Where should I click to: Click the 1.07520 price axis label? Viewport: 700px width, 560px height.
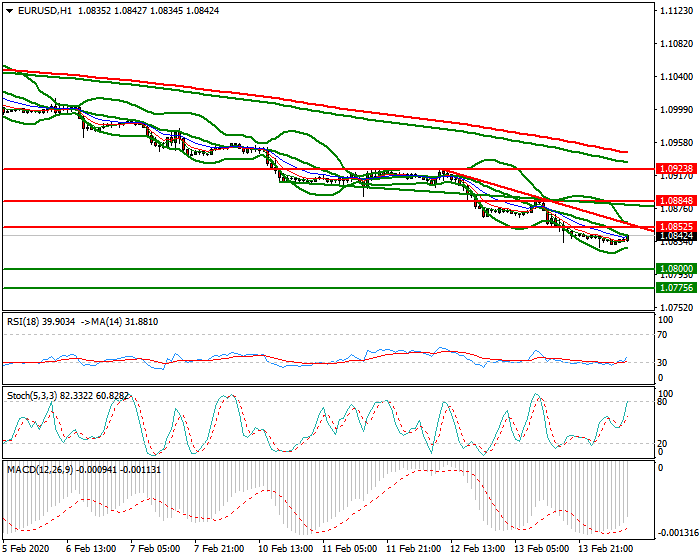(x=677, y=308)
